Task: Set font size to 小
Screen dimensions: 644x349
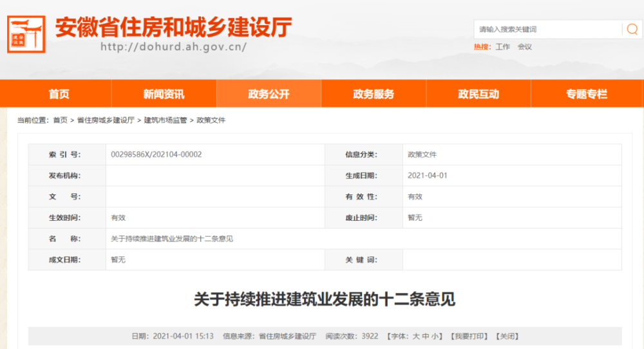Action: pyautogui.click(x=434, y=336)
